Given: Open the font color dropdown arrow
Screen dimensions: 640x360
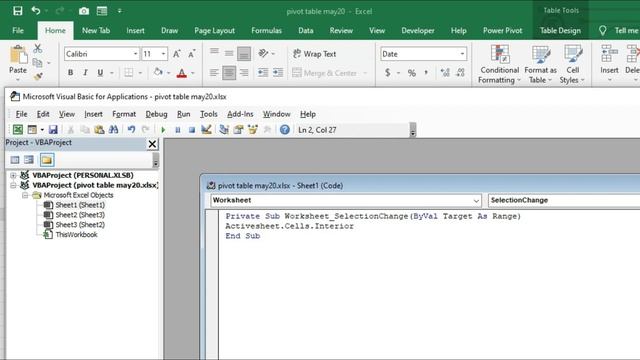Looking at the screenshot, I should (193, 73).
